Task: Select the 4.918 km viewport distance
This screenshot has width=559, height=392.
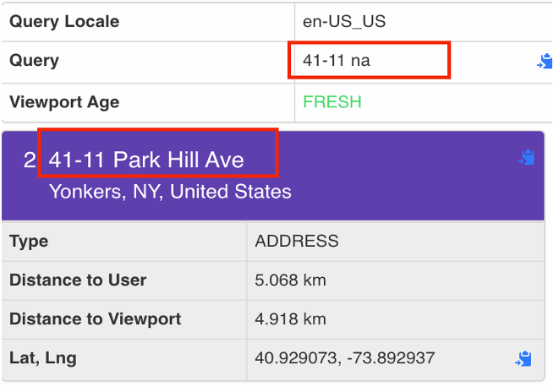Action: (x=290, y=319)
